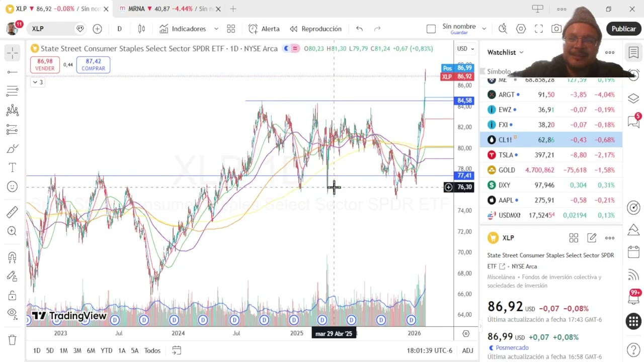
Task: Open the layout setup square icon
Action: click(431, 29)
